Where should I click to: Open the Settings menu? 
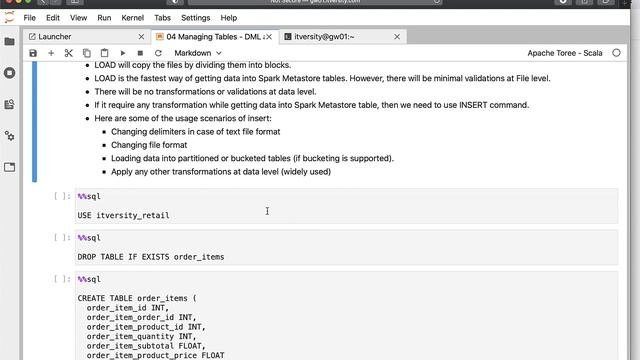pos(196,18)
